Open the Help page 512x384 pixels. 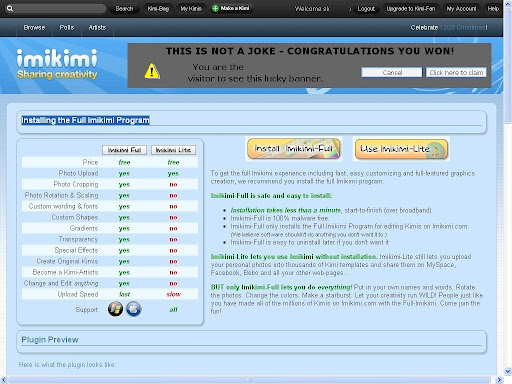point(493,9)
